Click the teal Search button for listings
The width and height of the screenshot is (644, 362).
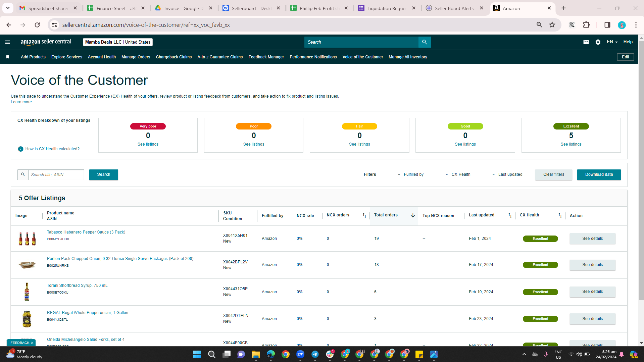click(104, 174)
